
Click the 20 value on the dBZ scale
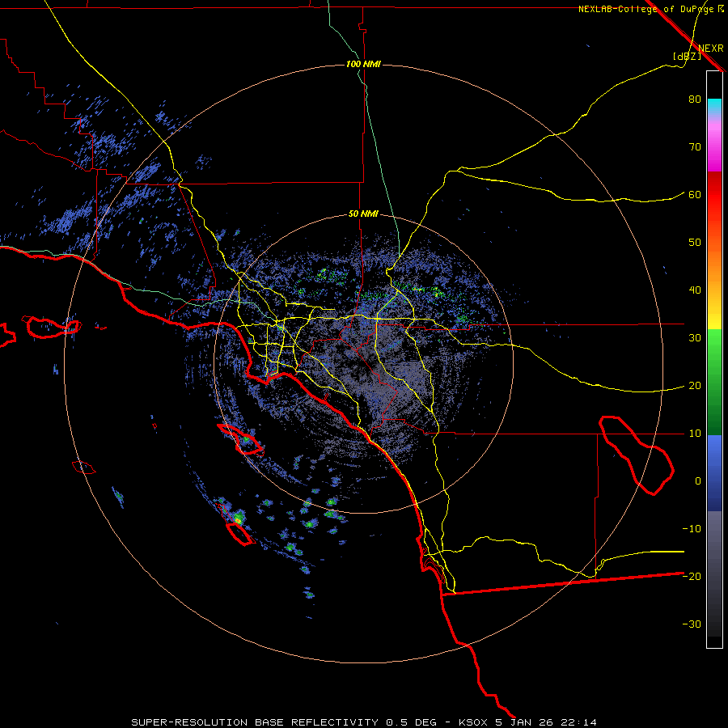[695, 386]
